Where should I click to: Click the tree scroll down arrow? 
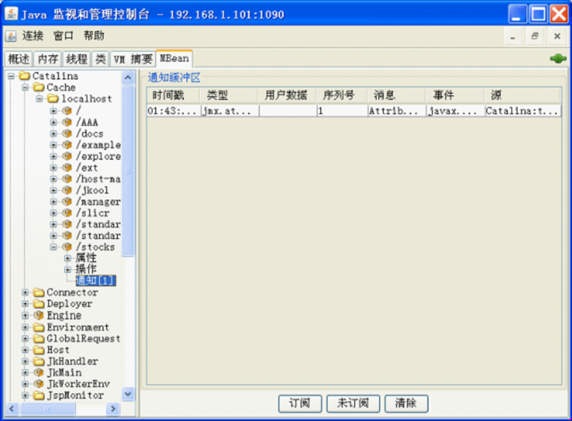coord(128,394)
